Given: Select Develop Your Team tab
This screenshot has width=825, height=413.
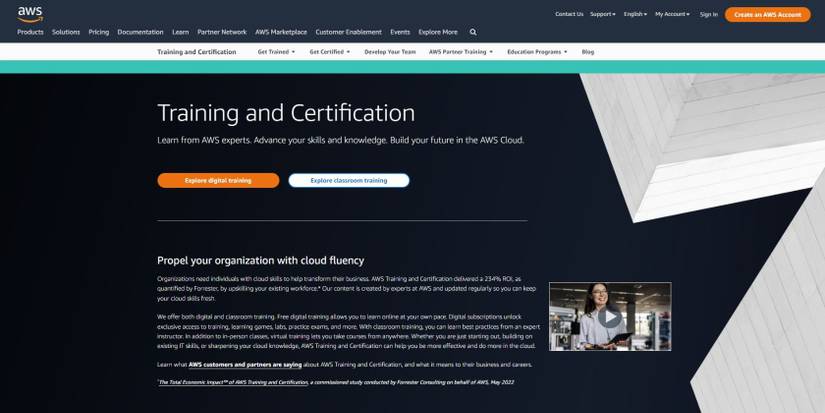Looking at the screenshot, I should 390,52.
